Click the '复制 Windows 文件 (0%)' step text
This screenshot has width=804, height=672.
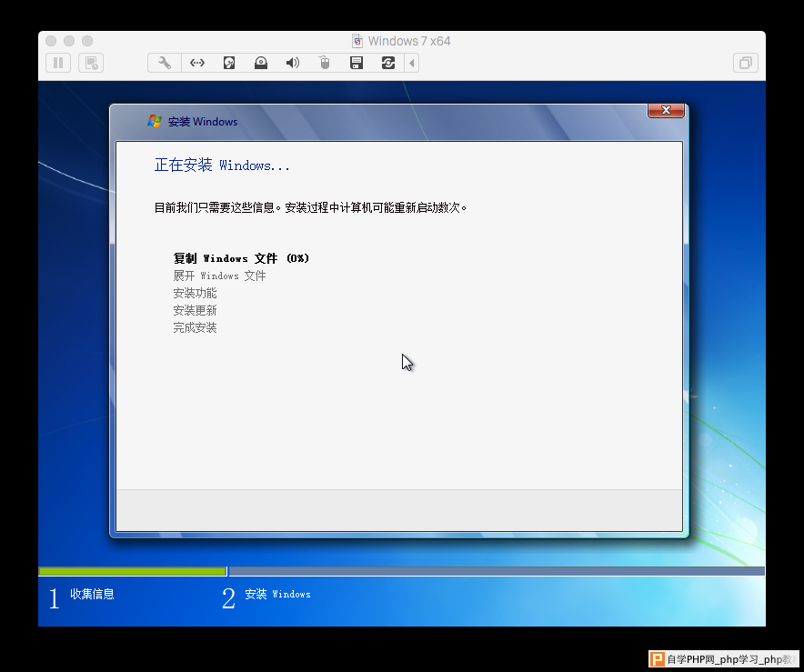[x=241, y=258]
